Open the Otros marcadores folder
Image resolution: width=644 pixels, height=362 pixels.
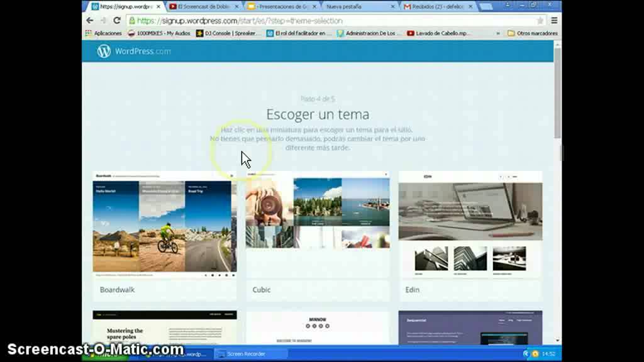(x=533, y=33)
